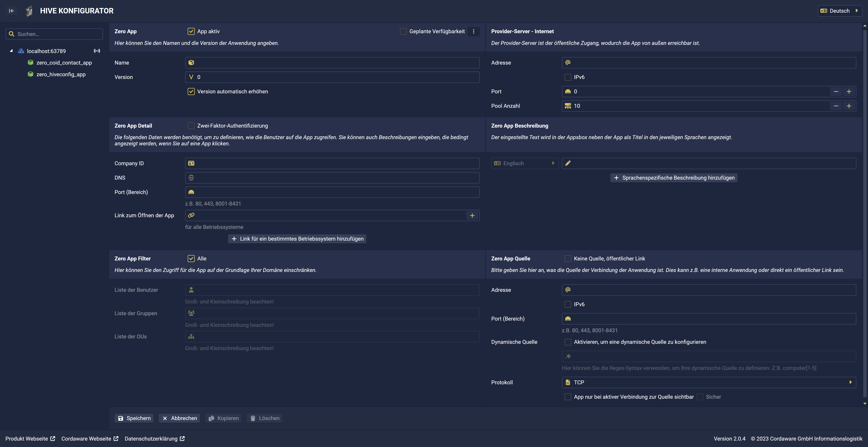Screen dimensions: 868x447
Task: Click the Speichern button
Action: click(x=134, y=418)
